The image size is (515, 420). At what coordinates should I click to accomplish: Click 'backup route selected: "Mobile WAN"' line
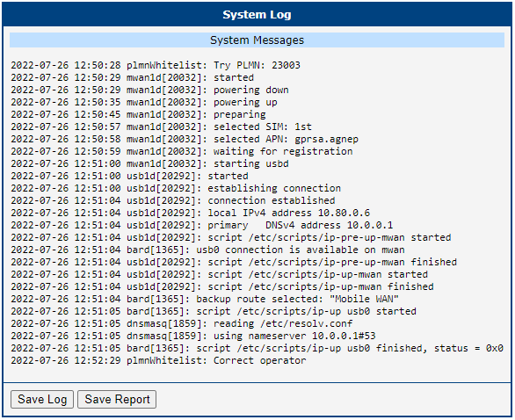[205, 299]
